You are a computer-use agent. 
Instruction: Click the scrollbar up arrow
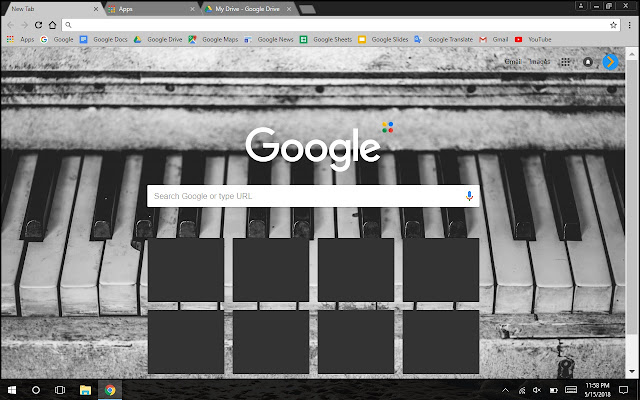(632, 54)
